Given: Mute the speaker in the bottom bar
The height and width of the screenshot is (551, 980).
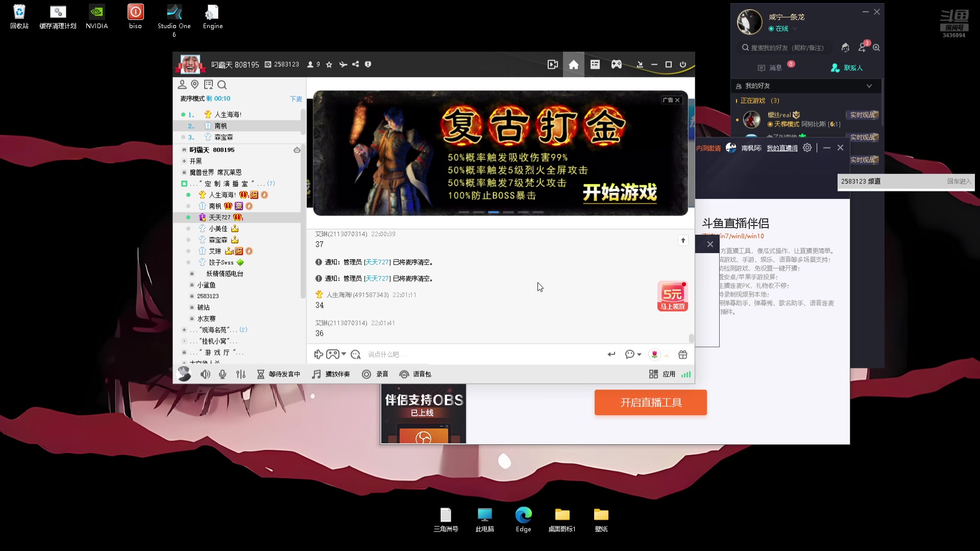Looking at the screenshot, I should pos(205,374).
